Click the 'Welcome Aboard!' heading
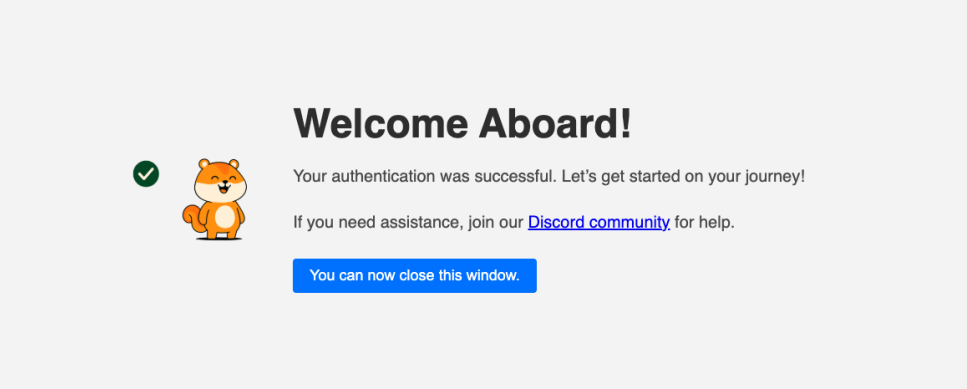 [463, 123]
